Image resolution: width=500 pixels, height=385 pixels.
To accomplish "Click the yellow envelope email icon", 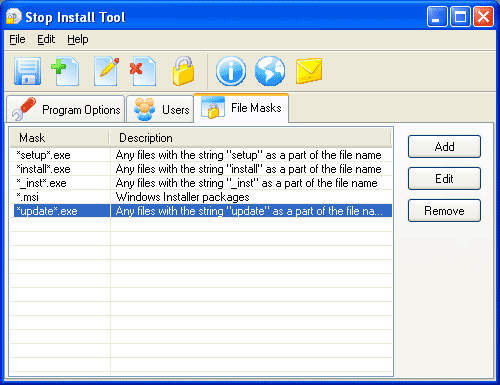I will (x=309, y=70).
